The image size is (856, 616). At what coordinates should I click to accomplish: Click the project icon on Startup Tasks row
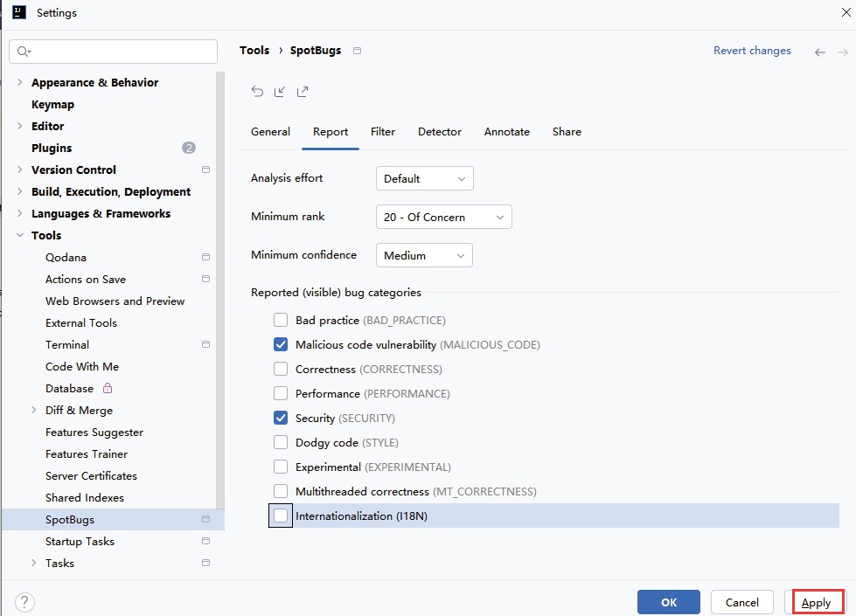205,541
